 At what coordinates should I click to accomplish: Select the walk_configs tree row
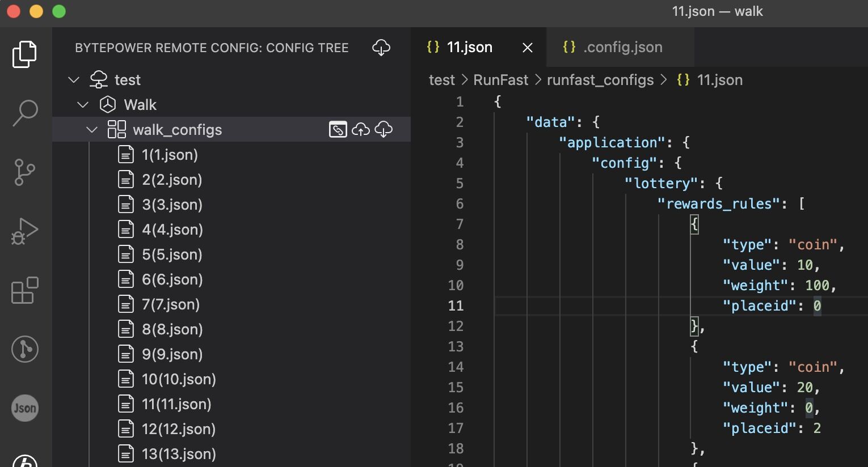coord(231,130)
